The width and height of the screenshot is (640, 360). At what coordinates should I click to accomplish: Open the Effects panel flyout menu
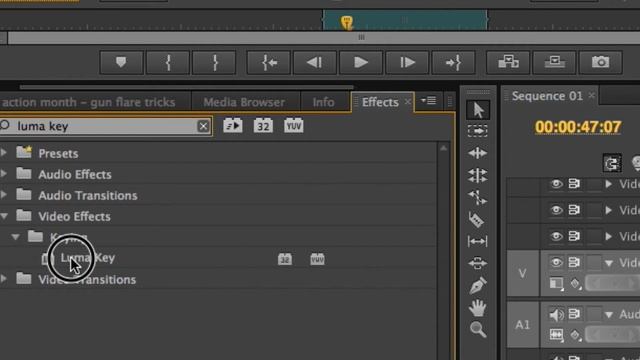point(429,101)
